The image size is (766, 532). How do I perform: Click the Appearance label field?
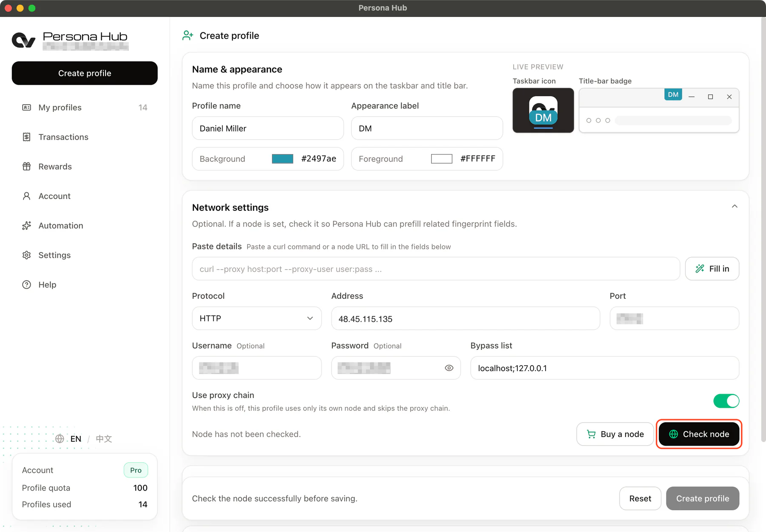[427, 128]
